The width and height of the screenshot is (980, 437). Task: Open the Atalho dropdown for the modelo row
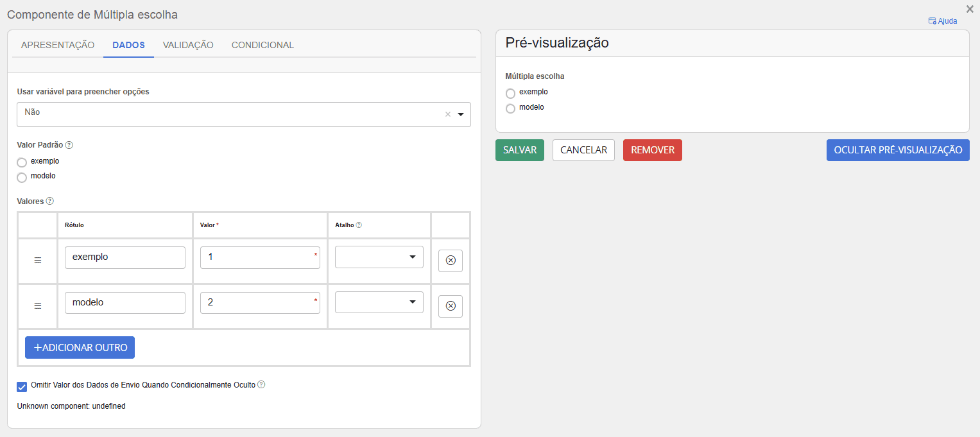pos(379,303)
